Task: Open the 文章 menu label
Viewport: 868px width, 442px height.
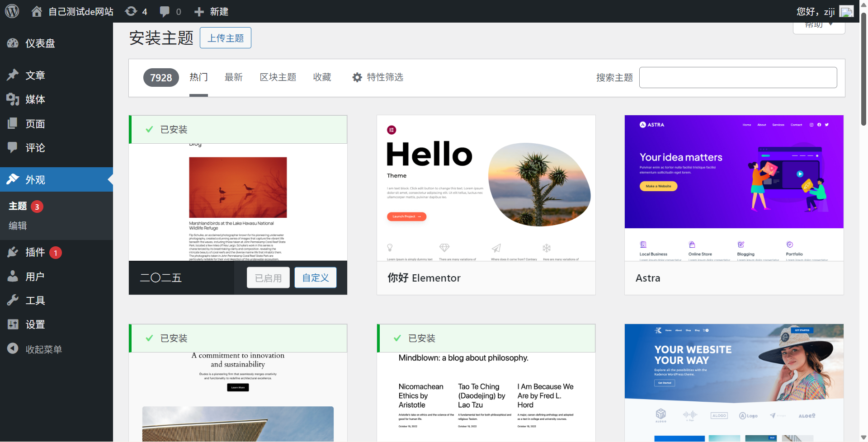Action: click(35, 75)
